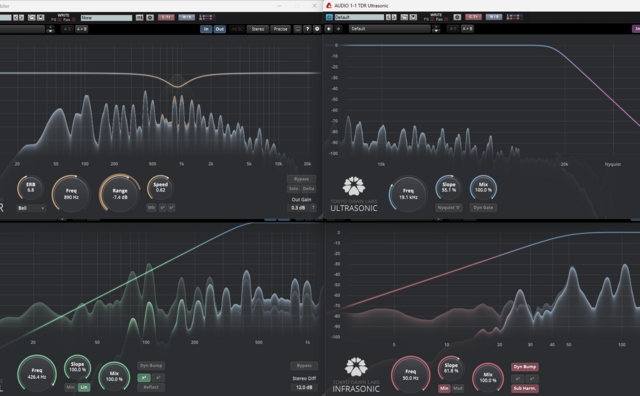Viewport: 640px width, 396px height.
Task: Enable x² mode under Speed knob
Action: [162, 207]
